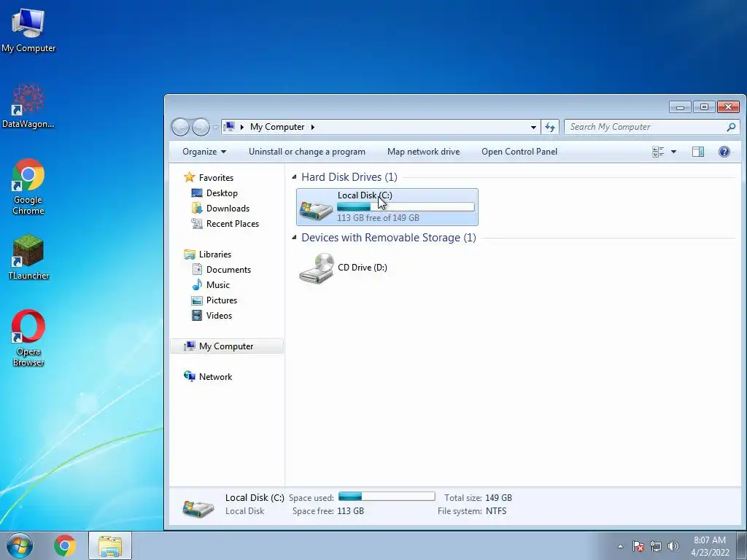The height and width of the screenshot is (560, 747).
Task: Launch TLauncher from the desktop
Action: click(28, 257)
